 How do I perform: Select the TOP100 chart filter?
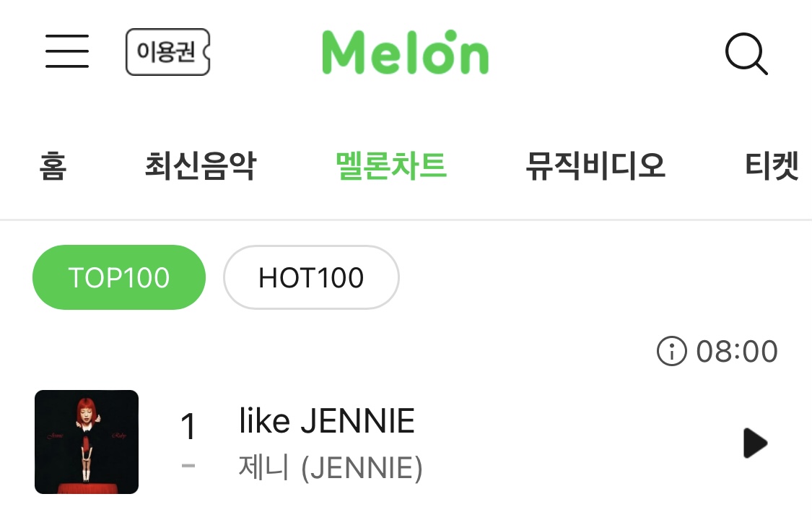coord(119,277)
